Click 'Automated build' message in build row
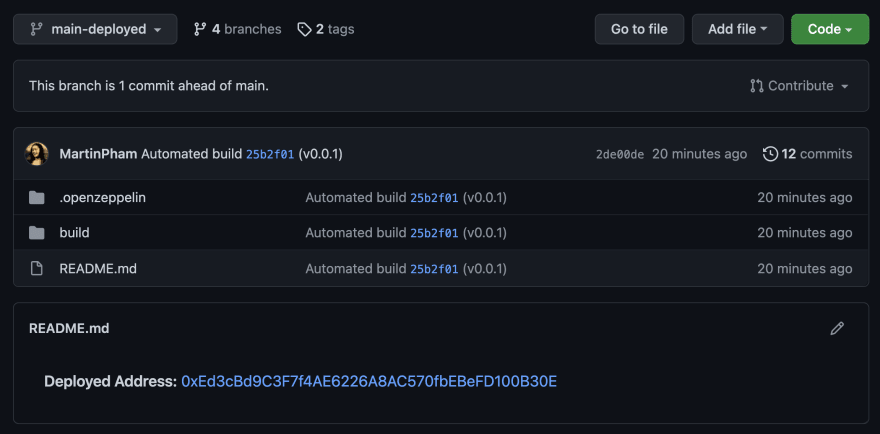The width and height of the screenshot is (880, 434). [356, 232]
